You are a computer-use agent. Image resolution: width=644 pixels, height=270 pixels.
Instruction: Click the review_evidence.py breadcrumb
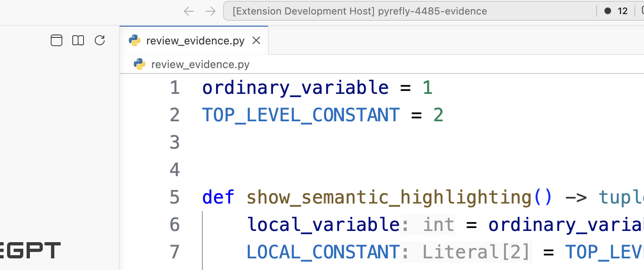click(200, 64)
